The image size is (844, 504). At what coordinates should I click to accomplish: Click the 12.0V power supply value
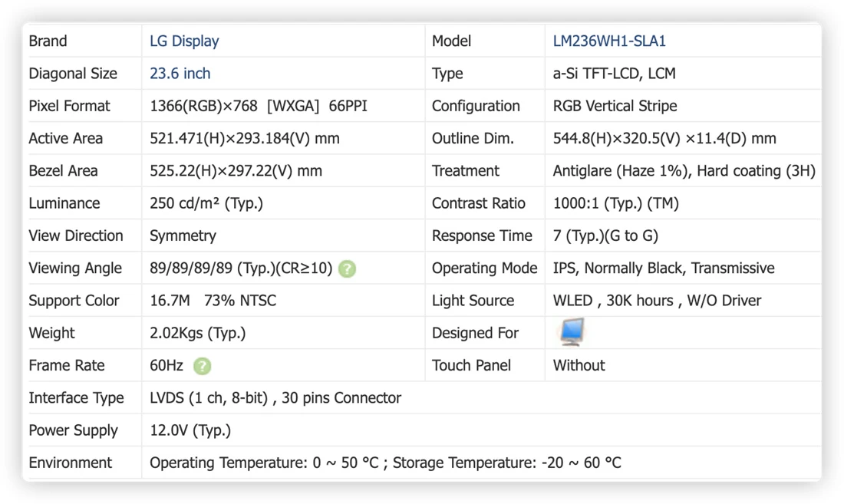pyautogui.click(x=190, y=430)
